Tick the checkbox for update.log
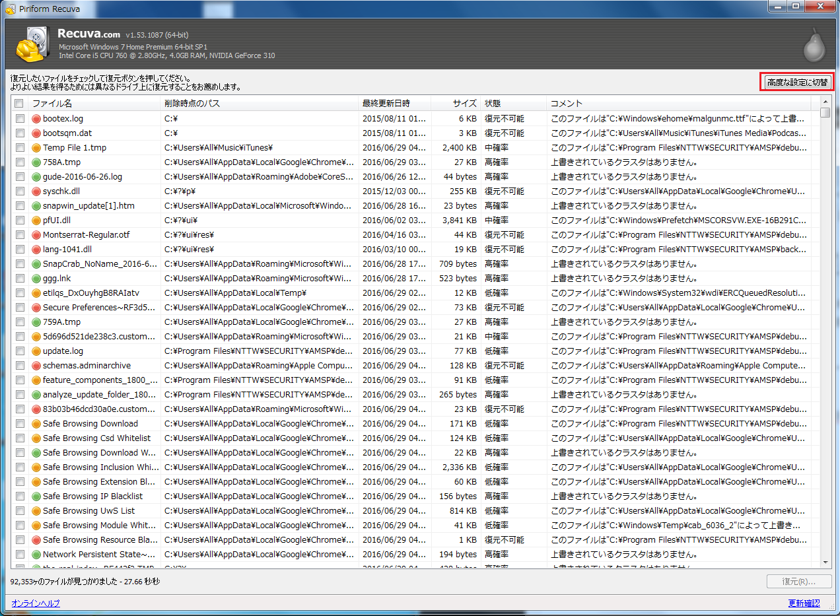The image size is (840, 616). click(19, 351)
